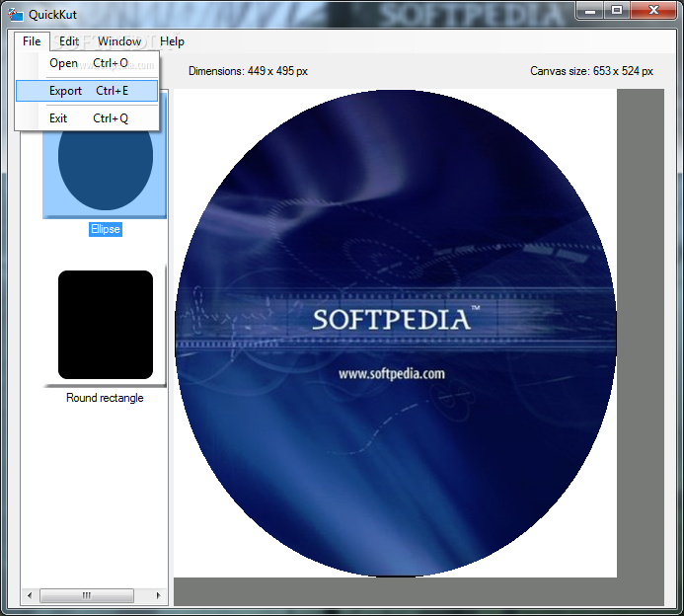The width and height of the screenshot is (684, 616).
Task: Select the Round rectangle shape thumbnail
Action: [x=106, y=325]
